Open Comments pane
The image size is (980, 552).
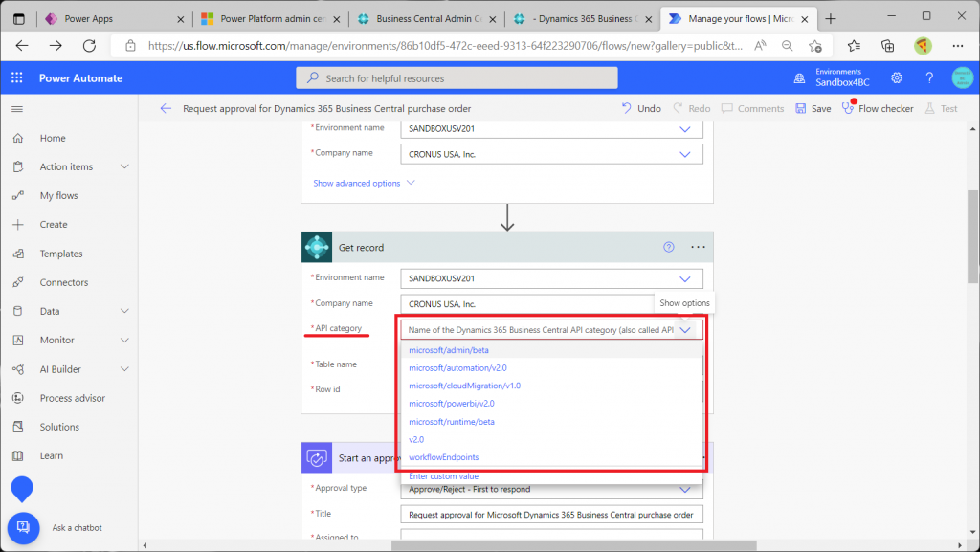[x=752, y=109]
